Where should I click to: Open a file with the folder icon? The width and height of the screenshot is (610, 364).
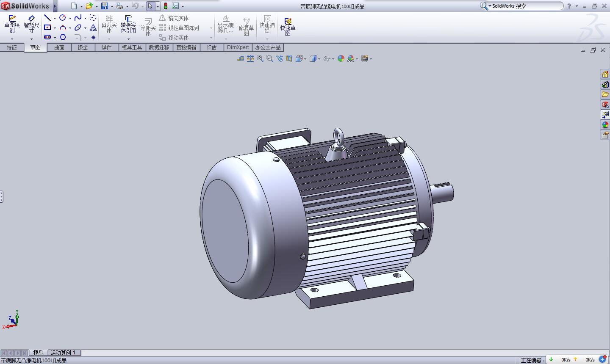click(89, 6)
